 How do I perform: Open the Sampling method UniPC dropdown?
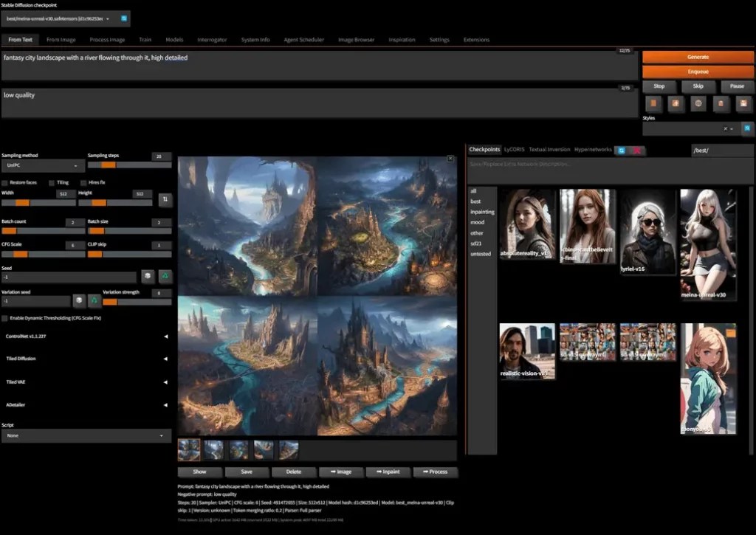pyautogui.click(x=43, y=165)
